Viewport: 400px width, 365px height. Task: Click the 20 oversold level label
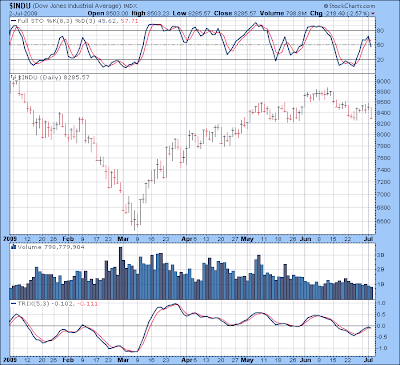(x=380, y=60)
